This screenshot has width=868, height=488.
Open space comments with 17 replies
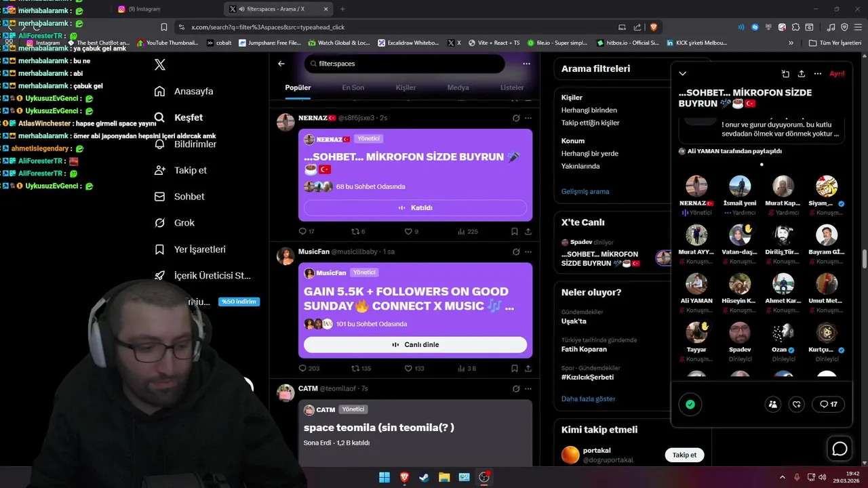(x=828, y=405)
